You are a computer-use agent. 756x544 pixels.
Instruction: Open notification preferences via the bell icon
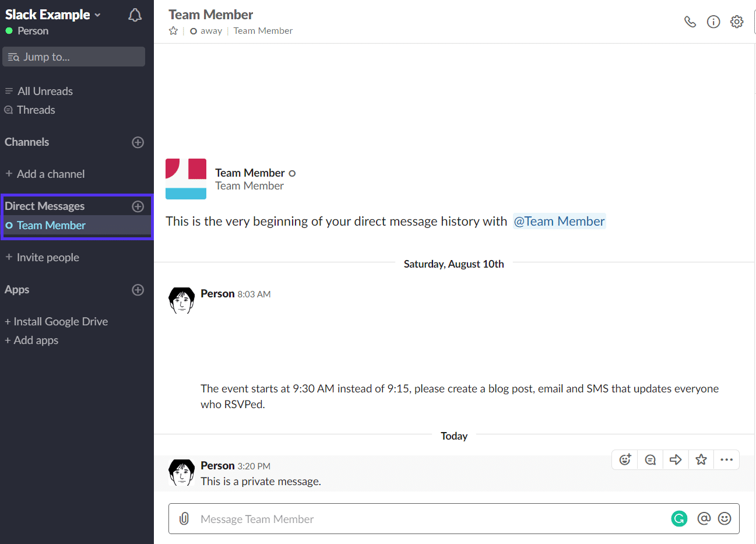pyautogui.click(x=135, y=15)
